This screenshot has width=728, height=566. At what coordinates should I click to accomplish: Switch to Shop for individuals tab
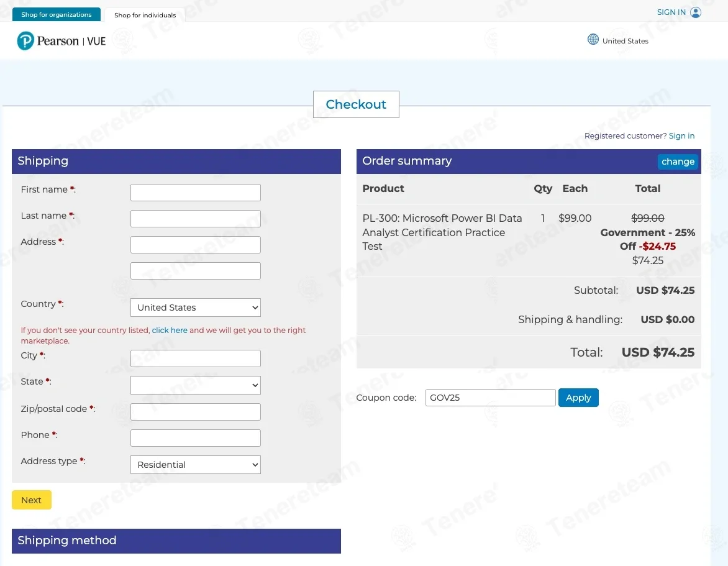point(145,15)
